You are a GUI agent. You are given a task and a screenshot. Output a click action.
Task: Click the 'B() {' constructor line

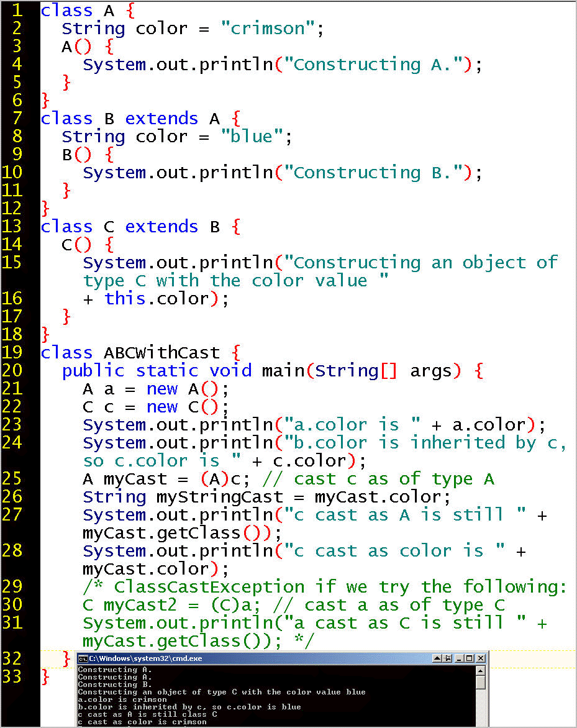(88, 155)
